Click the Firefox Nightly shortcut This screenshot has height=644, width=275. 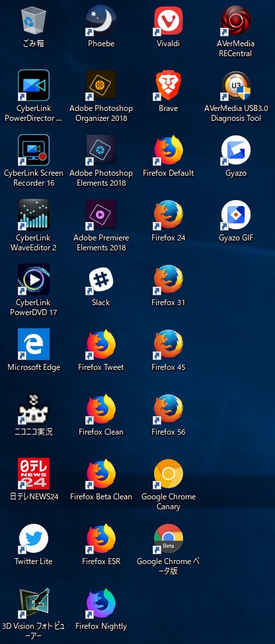coord(101,603)
